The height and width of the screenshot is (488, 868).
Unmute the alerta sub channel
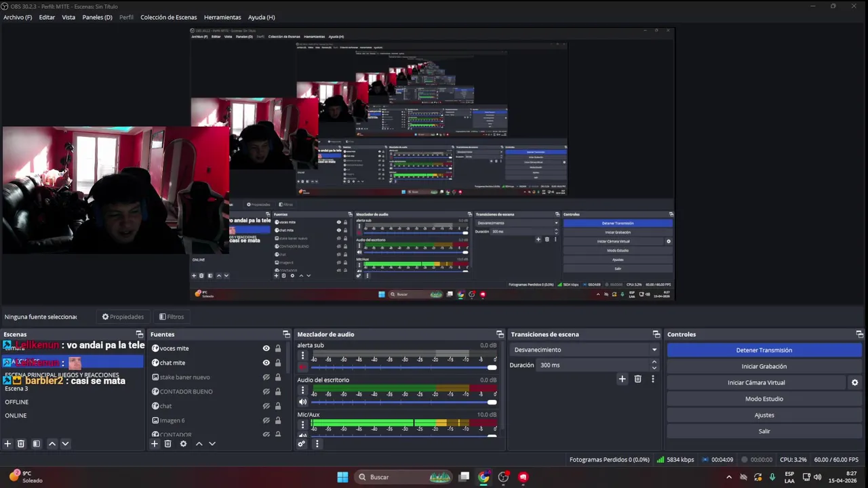[x=302, y=367]
